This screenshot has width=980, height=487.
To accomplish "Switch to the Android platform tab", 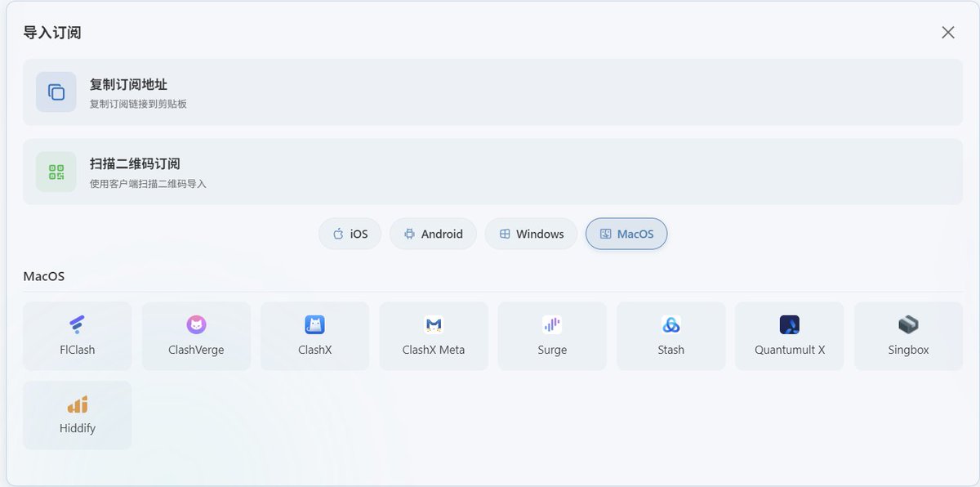I will (433, 234).
